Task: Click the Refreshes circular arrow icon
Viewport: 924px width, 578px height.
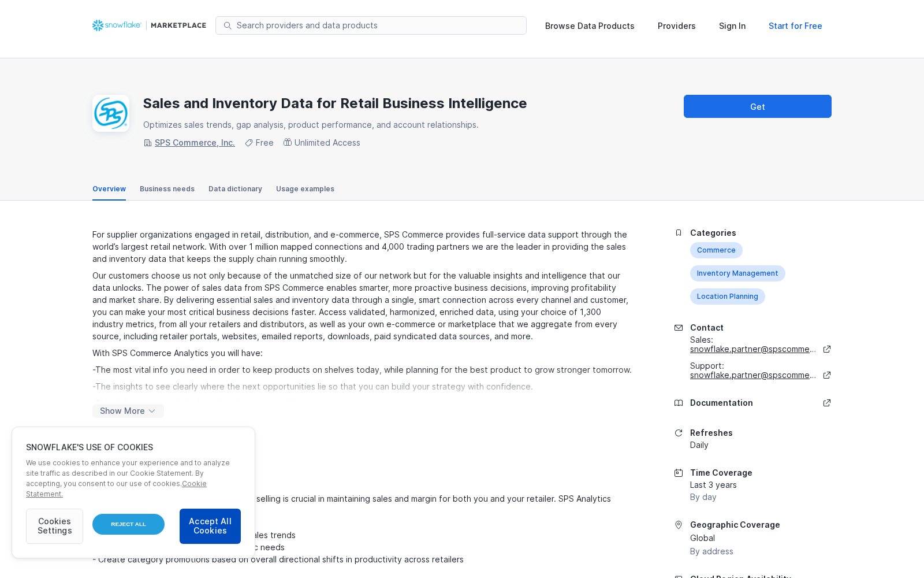Action: 679,433
